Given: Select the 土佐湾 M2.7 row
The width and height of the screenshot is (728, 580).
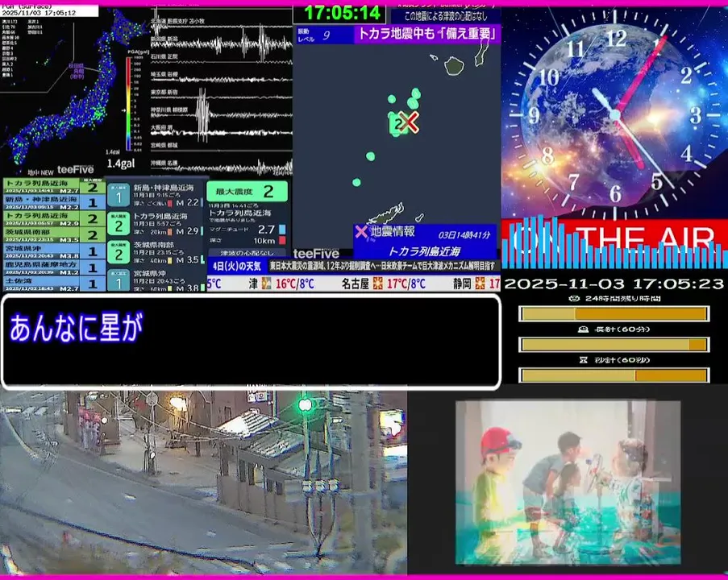Looking at the screenshot, I should [54, 284].
